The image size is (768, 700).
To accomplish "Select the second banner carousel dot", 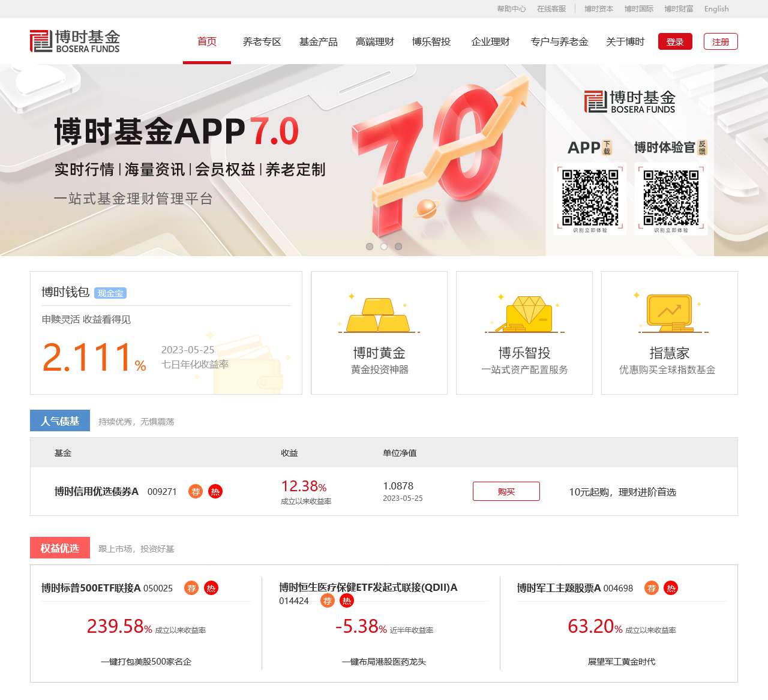I will [x=384, y=247].
